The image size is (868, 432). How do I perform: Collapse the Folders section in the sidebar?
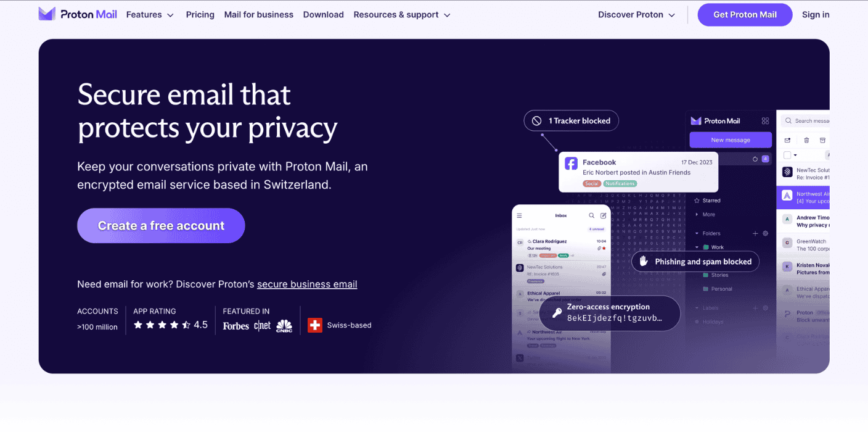697,233
